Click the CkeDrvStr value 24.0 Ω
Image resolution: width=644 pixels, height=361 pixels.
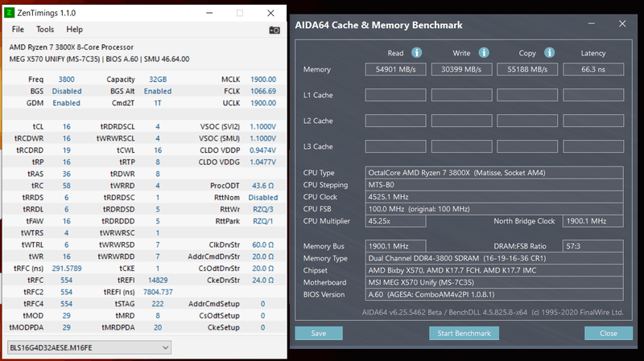(263, 280)
